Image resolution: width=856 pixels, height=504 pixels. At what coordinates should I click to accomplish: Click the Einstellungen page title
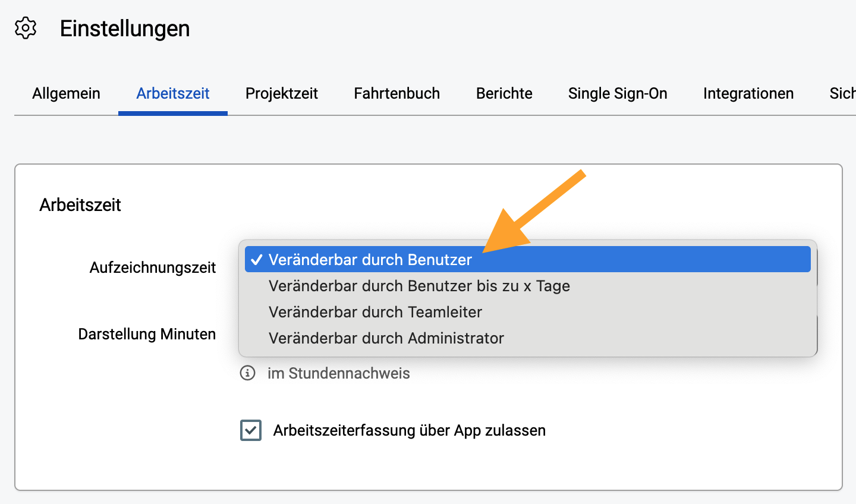point(125,29)
